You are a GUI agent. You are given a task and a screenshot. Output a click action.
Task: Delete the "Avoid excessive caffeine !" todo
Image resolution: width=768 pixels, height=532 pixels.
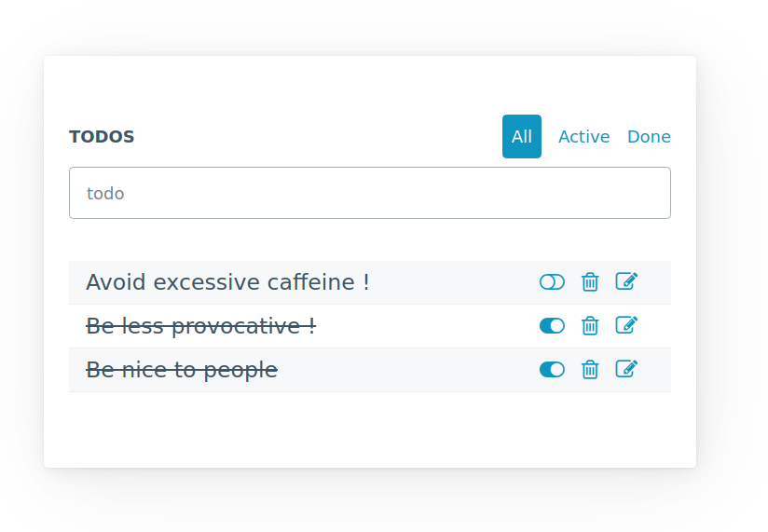click(590, 282)
